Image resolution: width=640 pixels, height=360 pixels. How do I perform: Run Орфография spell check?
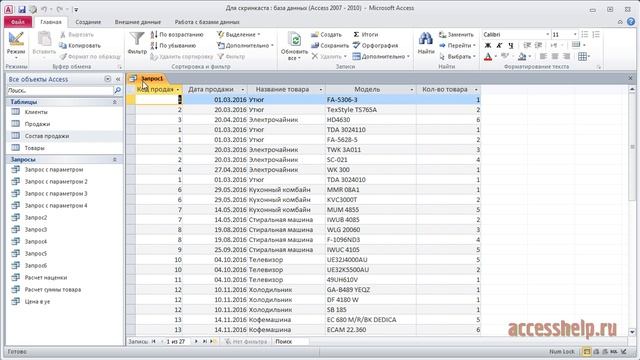tap(376, 46)
